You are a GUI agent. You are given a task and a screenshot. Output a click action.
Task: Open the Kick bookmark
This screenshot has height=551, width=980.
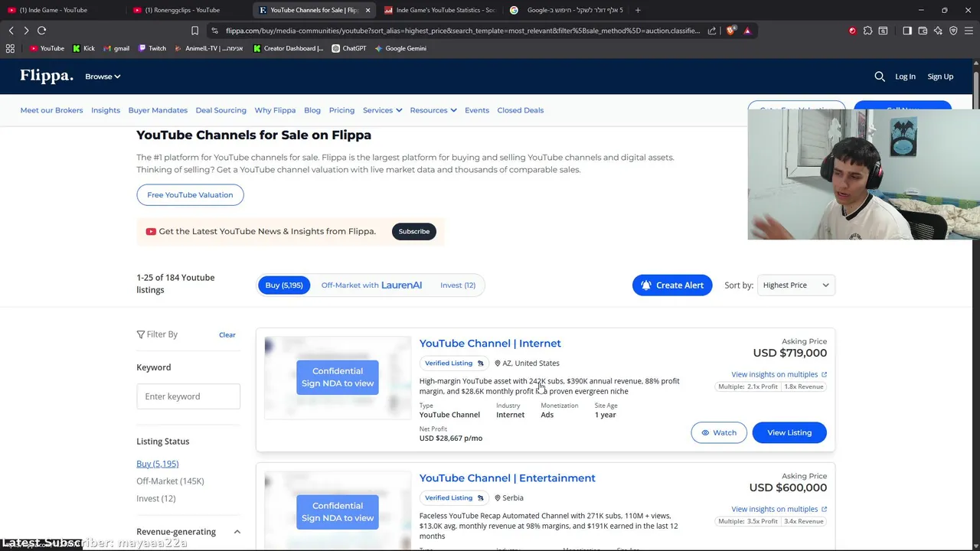click(x=83, y=48)
